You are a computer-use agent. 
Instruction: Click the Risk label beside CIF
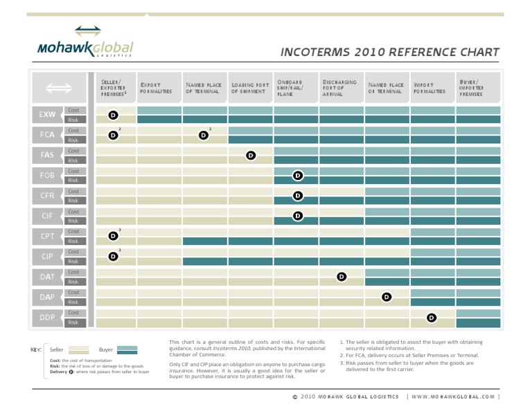coord(75,221)
